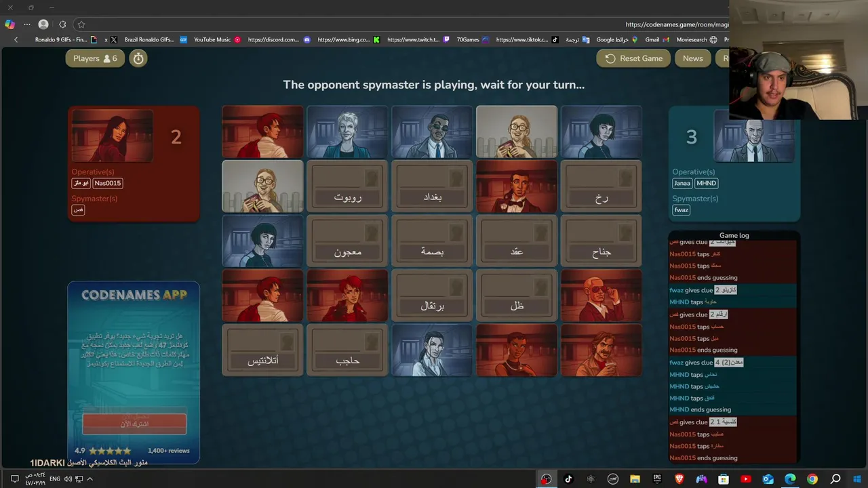The height and width of the screenshot is (488, 868).
Task: Select the جناح word card
Action: [601, 241]
